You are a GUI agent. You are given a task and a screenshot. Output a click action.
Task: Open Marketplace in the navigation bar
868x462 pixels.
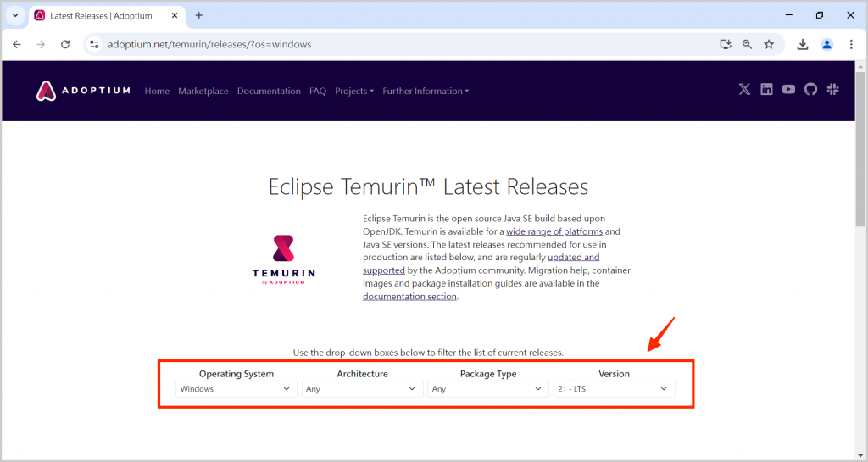pyautogui.click(x=203, y=91)
